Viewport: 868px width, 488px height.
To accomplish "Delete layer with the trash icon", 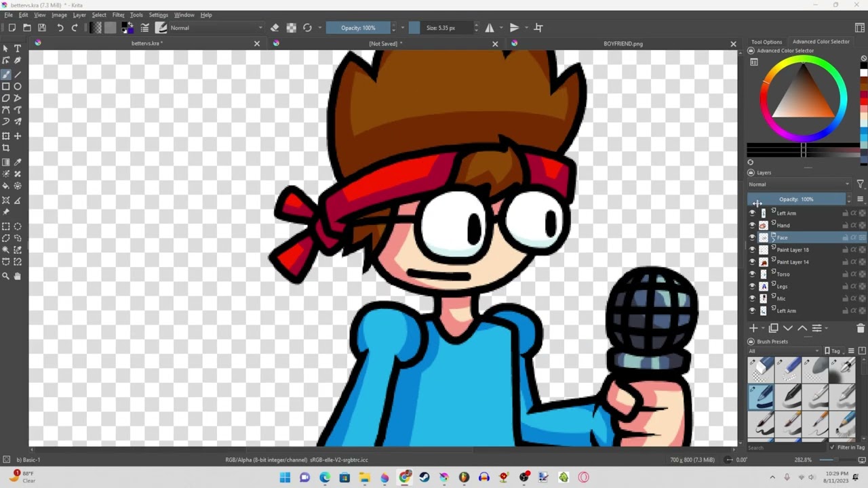I will click(x=861, y=328).
